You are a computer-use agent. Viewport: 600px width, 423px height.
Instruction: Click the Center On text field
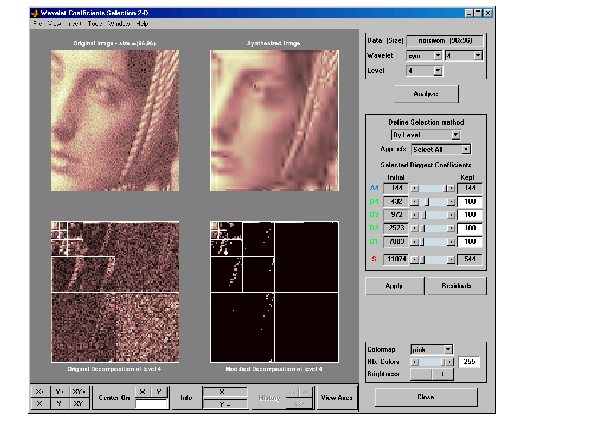pyautogui.click(x=152, y=404)
